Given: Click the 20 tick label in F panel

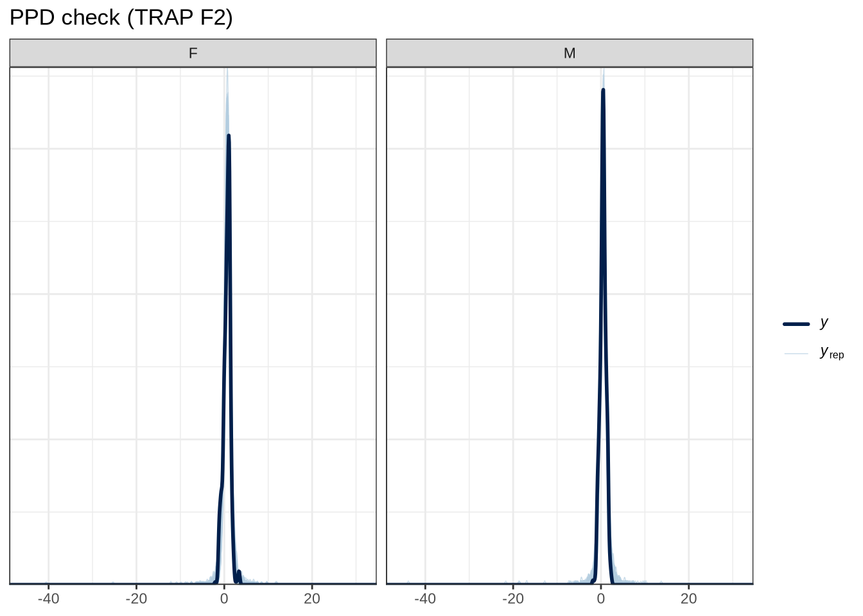Looking at the screenshot, I should (311, 599).
